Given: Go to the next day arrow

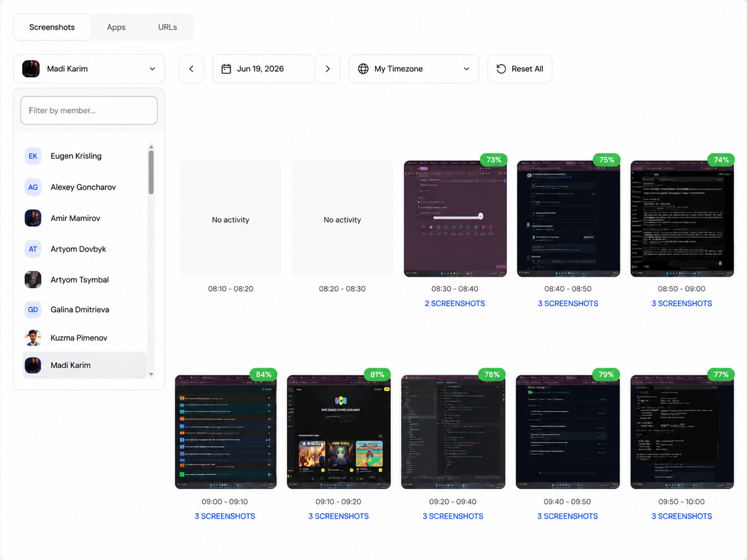Looking at the screenshot, I should pos(328,69).
